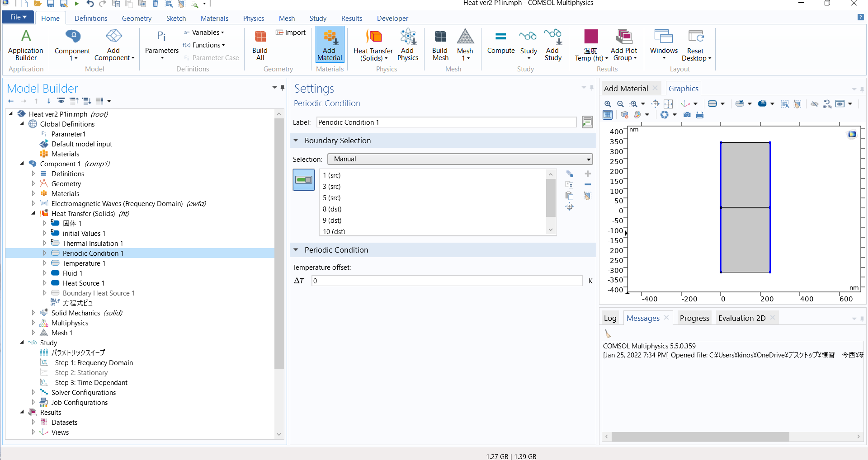The height and width of the screenshot is (460, 868).
Task: Click the Build All geometry icon
Action: [260, 45]
